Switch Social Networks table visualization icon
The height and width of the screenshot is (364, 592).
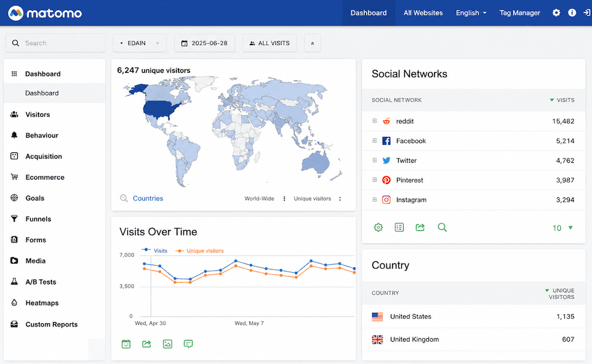(x=399, y=228)
